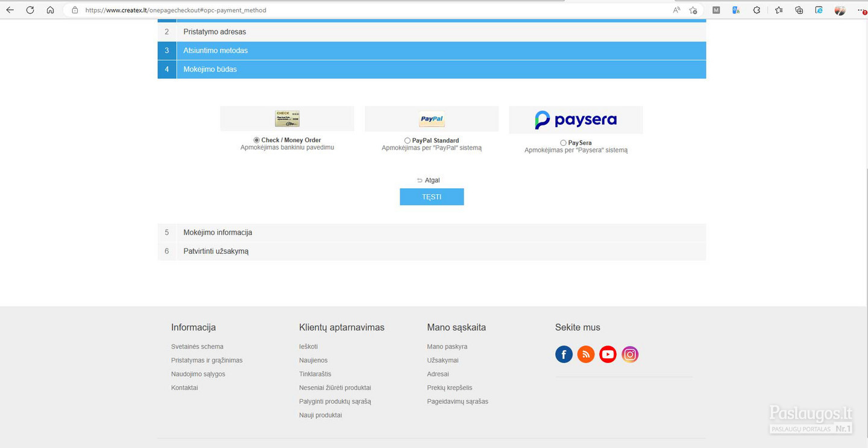The width and height of the screenshot is (868, 448).
Task: Add page to favorites star icon
Action: coord(693,10)
